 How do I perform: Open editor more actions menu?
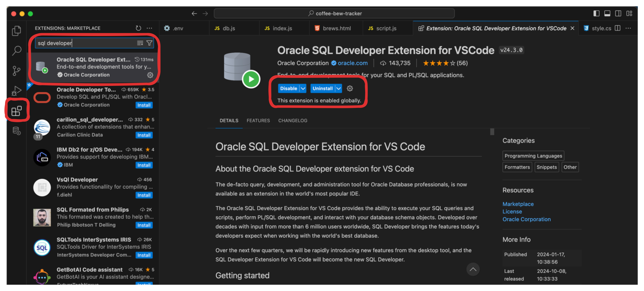628,28
